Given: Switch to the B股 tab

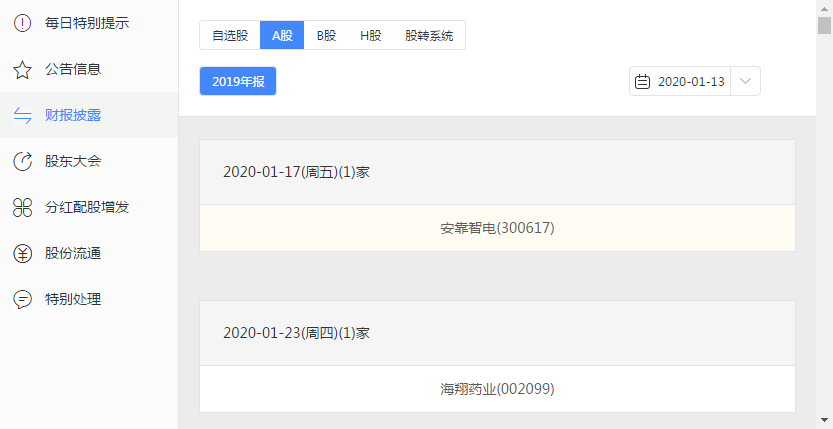Looking at the screenshot, I should point(326,35).
